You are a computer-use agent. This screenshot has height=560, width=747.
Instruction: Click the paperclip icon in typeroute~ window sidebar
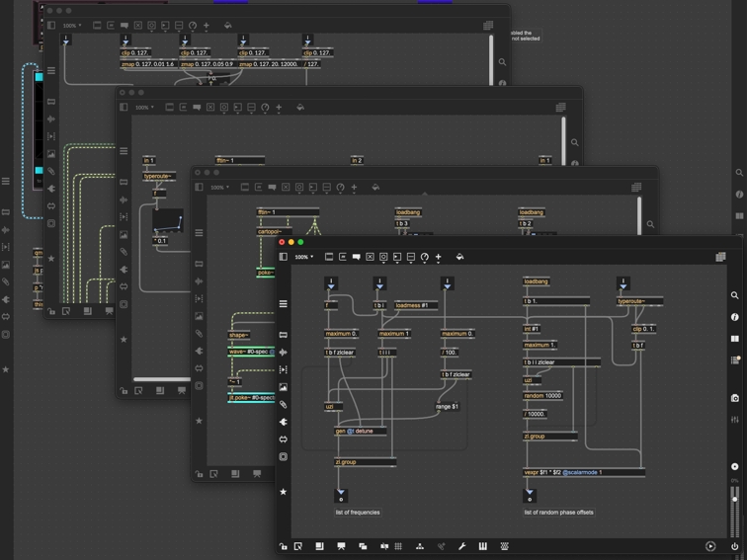coord(124,252)
